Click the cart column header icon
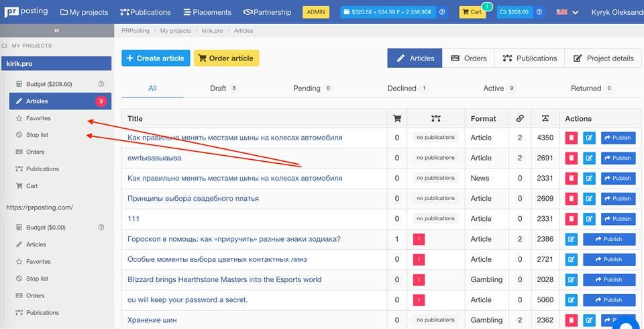Screen dimensions: 644x329 396,118
